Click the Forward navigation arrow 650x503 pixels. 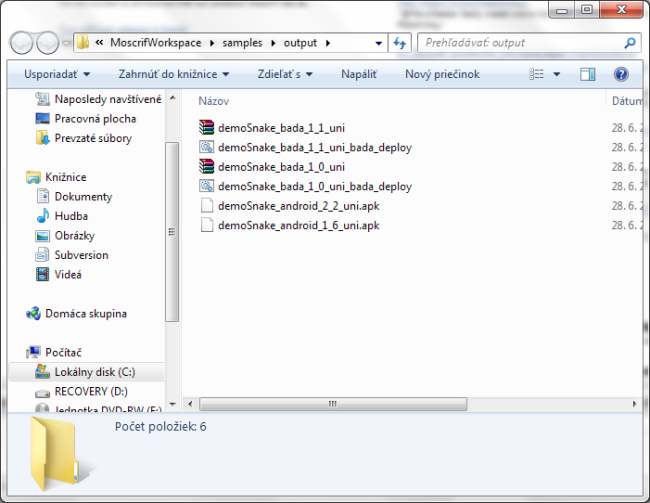[x=48, y=43]
